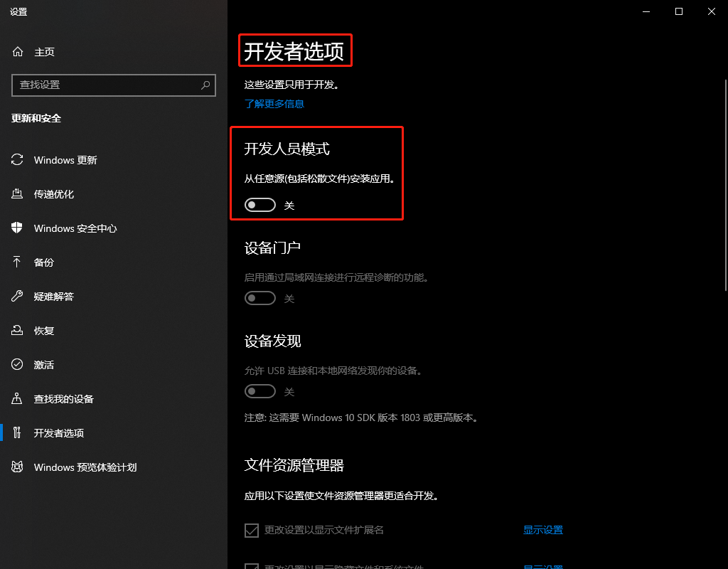Open the 更新和安全 section header

pos(38,119)
